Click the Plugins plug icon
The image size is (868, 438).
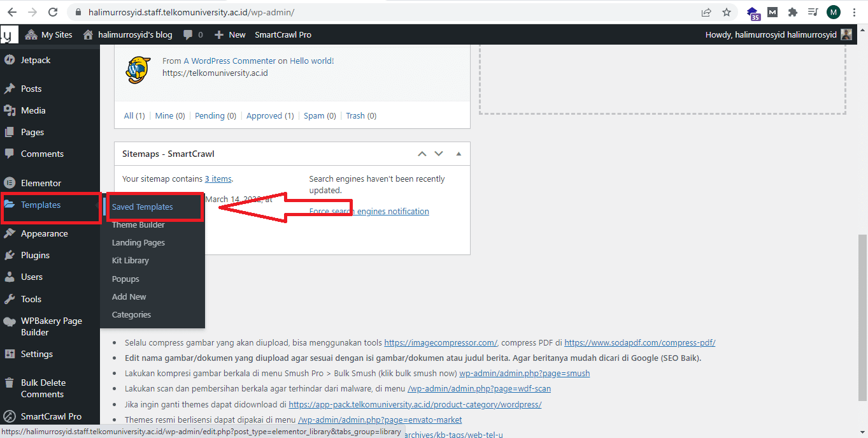click(9, 255)
